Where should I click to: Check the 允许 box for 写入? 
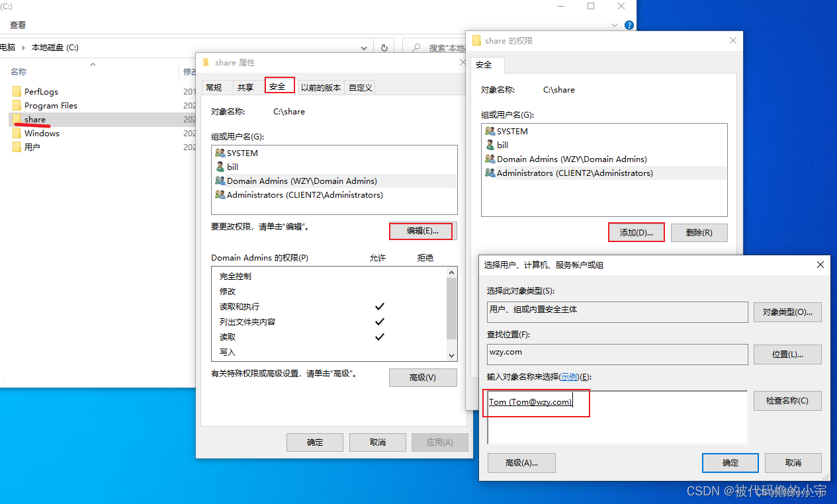pyautogui.click(x=379, y=352)
